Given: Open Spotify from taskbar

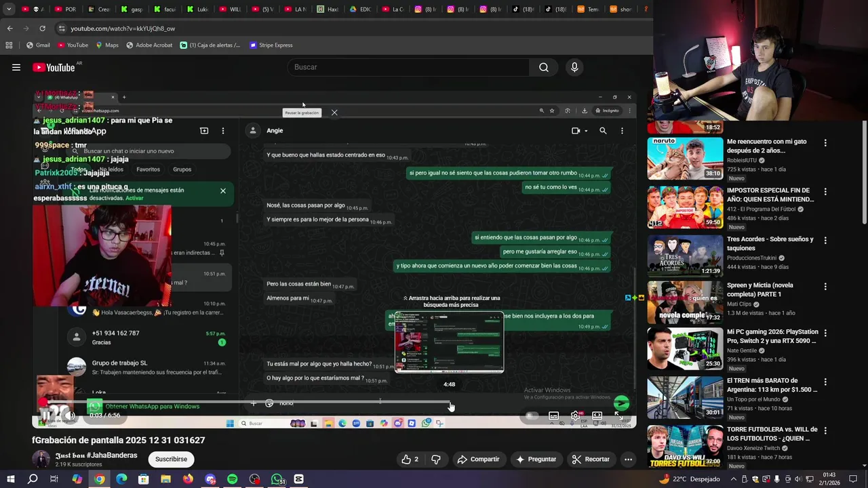Looking at the screenshot, I should (232, 479).
